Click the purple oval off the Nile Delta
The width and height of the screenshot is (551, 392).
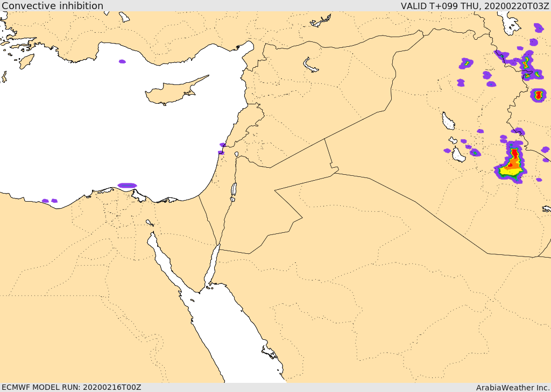coord(127,186)
